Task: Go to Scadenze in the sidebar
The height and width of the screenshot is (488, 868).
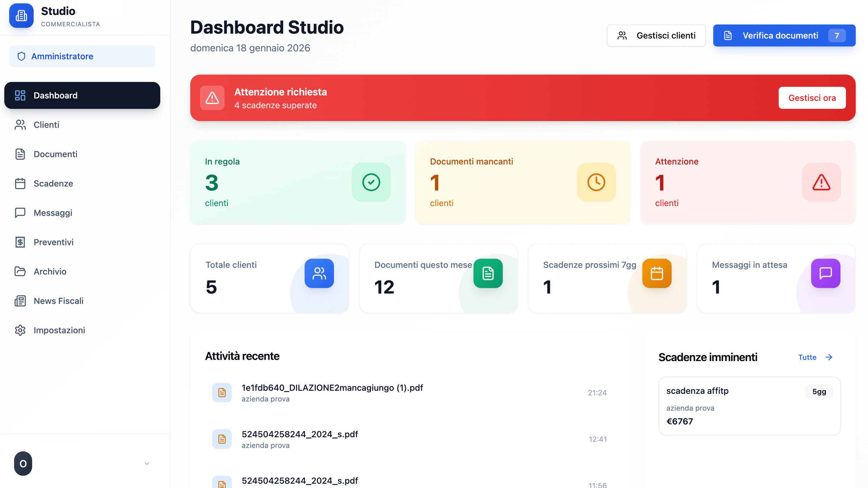Action: [x=53, y=183]
